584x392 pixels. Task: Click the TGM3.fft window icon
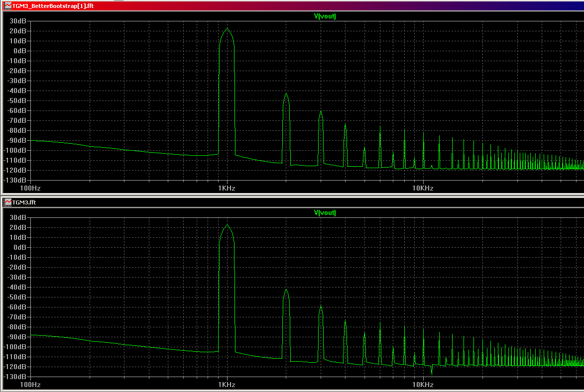coord(7,202)
